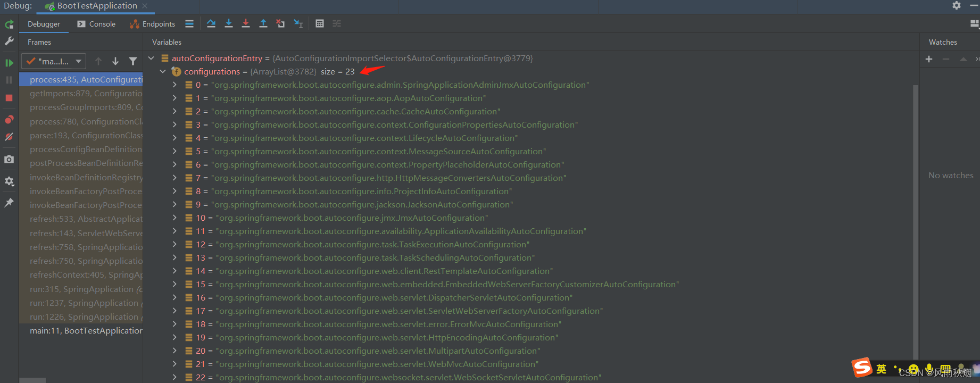Screen dimensions: 980x383
Task: Open debugger settings gear in sidebar
Action: pyautogui.click(x=9, y=181)
